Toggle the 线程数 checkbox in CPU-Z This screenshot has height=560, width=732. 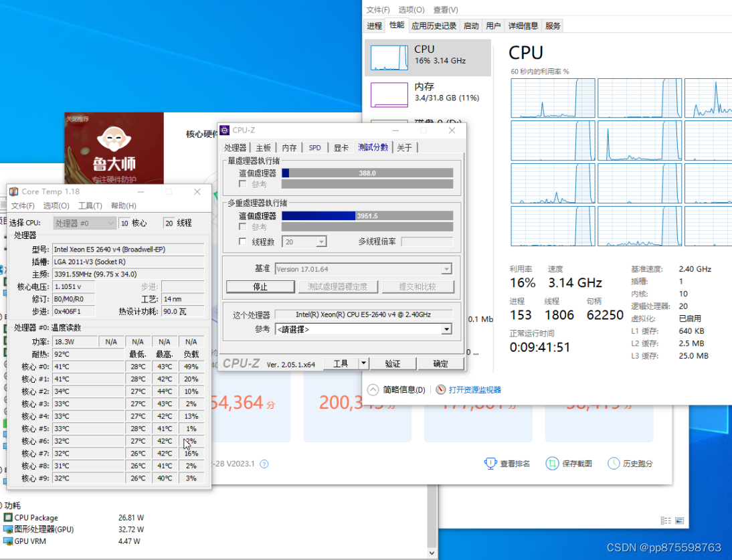tap(243, 242)
